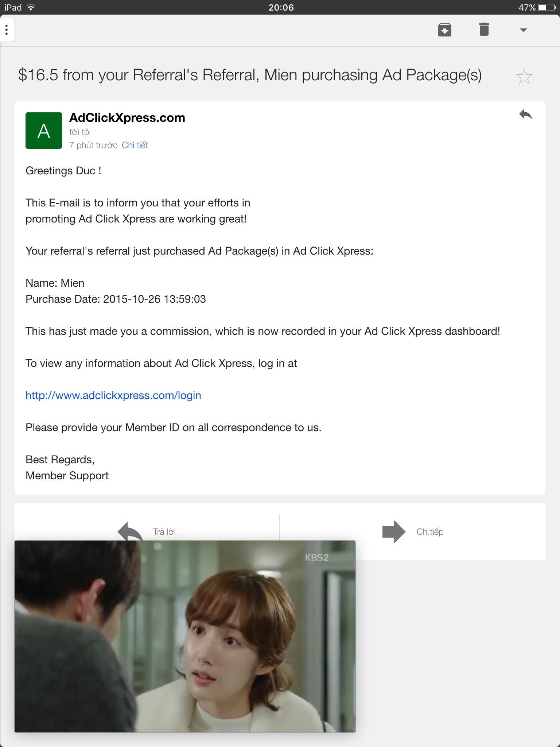Tap the clock in status bar
Image resolution: width=560 pixels, height=747 pixels.
coord(281,7)
